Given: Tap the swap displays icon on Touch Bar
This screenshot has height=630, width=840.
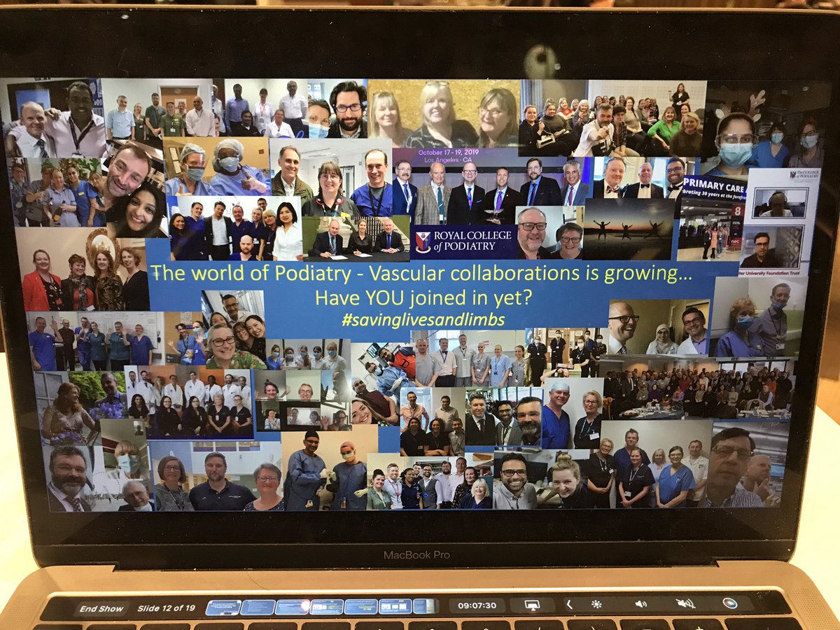Looking at the screenshot, I should point(532,605).
